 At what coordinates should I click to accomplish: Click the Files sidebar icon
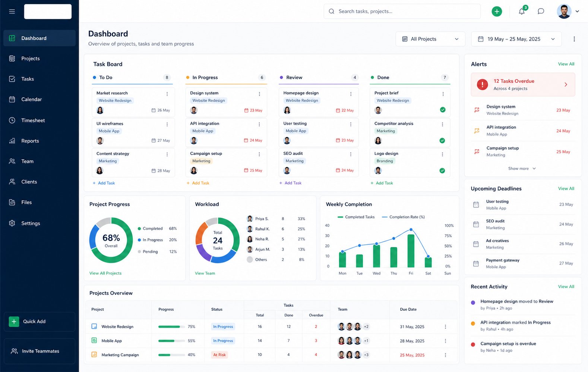[x=12, y=202]
